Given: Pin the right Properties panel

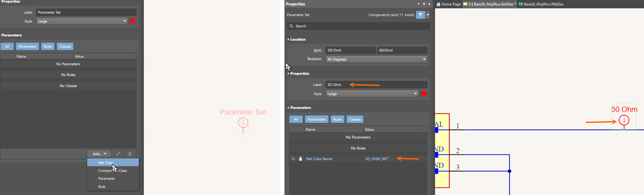Looking at the screenshot, I should [424, 4].
